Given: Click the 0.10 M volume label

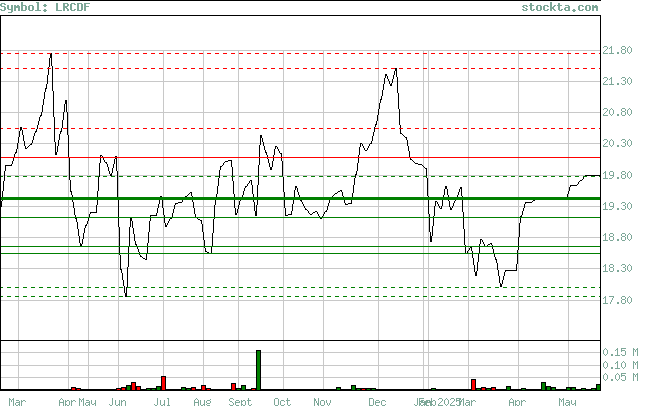Looking at the screenshot, I should pyautogui.click(x=620, y=365).
